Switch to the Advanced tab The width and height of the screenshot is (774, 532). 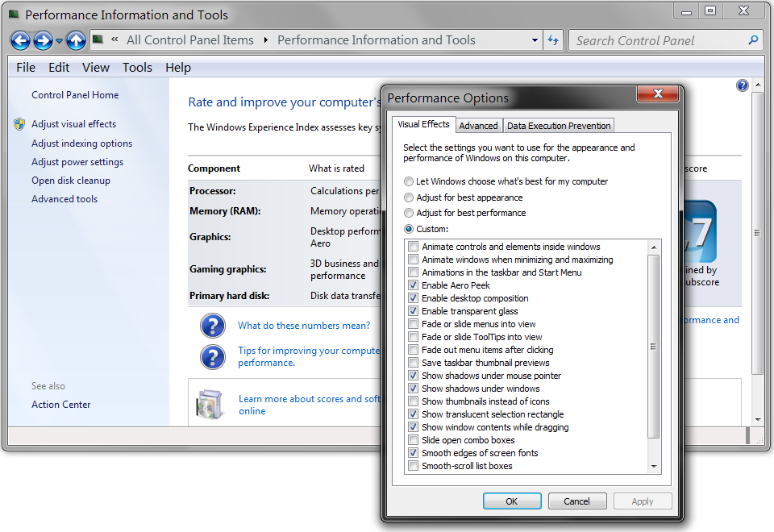tap(478, 126)
